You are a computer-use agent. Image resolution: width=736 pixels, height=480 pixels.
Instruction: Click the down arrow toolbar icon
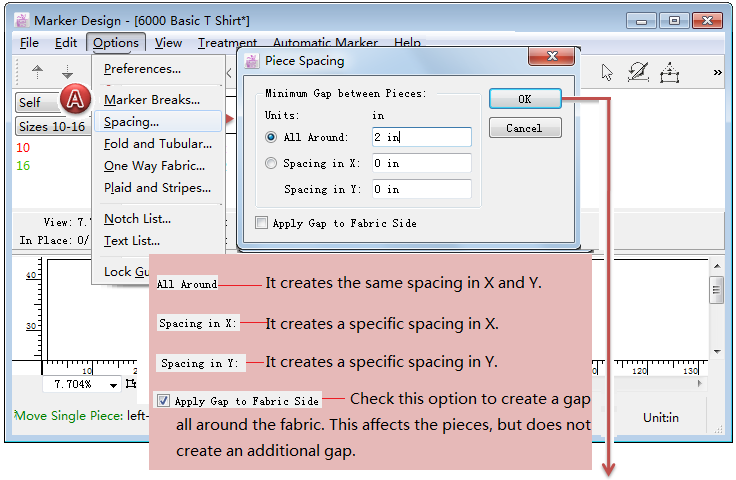pos(67,72)
